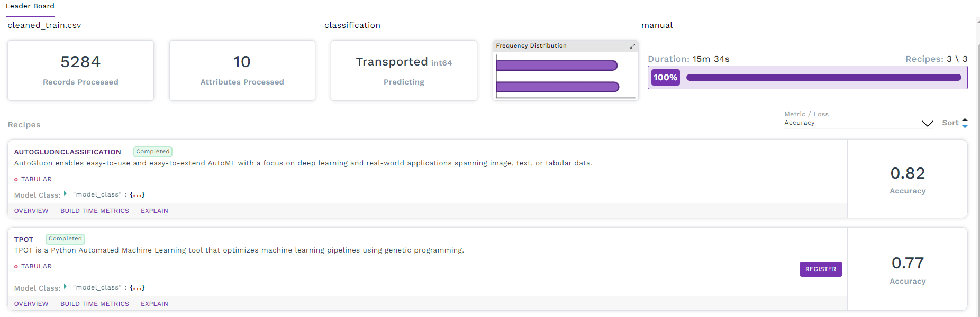Select the 10 Attributes Processed card
Viewport: 980px width, 317px height.
click(242, 70)
